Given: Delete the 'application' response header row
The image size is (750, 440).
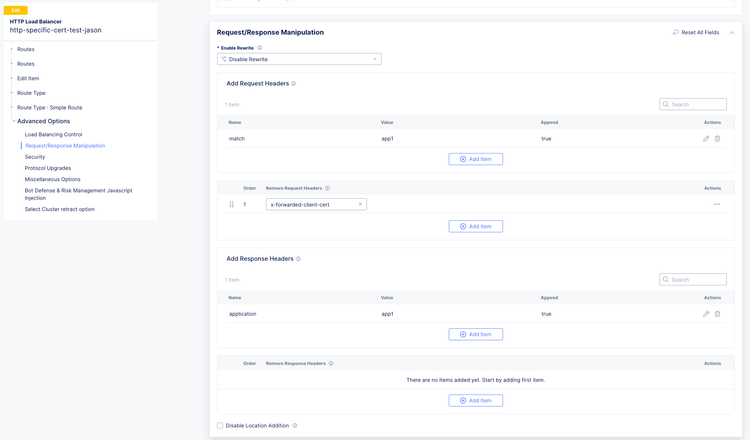Looking at the screenshot, I should [717, 314].
